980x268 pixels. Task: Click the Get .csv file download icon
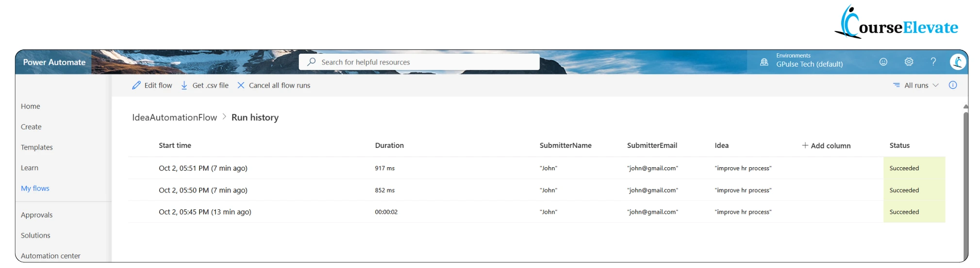(x=184, y=85)
